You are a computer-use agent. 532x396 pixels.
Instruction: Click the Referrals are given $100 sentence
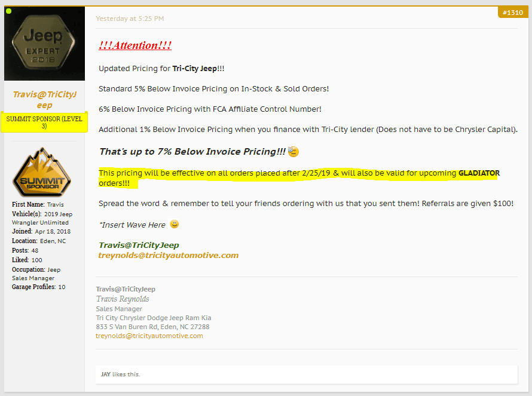click(x=467, y=204)
